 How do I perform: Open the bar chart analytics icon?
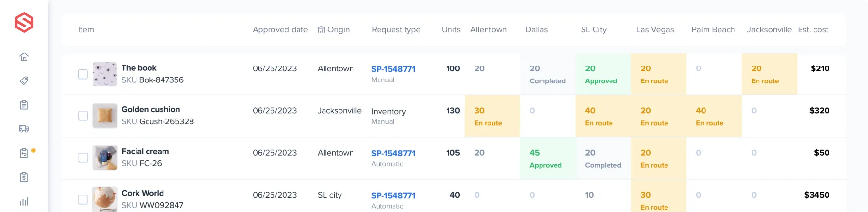tap(24, 201)
